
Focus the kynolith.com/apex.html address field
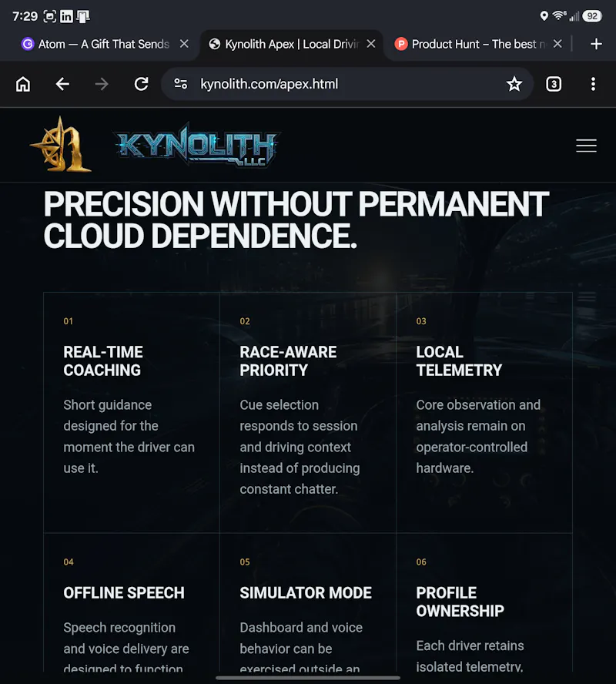[347, 84]
